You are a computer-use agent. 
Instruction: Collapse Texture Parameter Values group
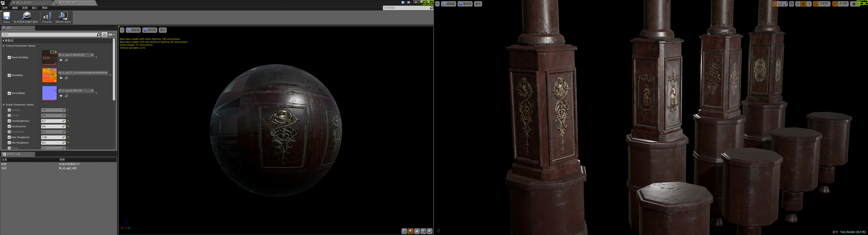(4, 46)
